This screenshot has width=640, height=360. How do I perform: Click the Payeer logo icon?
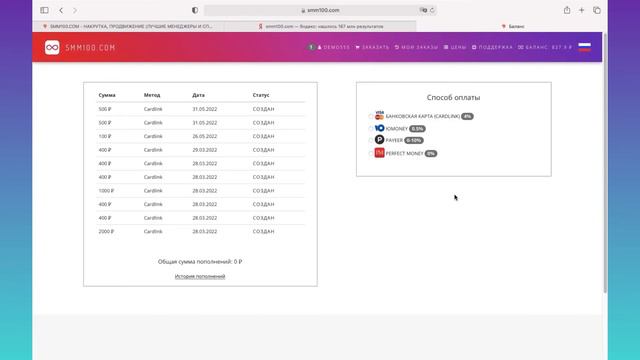tap(380, 140)
